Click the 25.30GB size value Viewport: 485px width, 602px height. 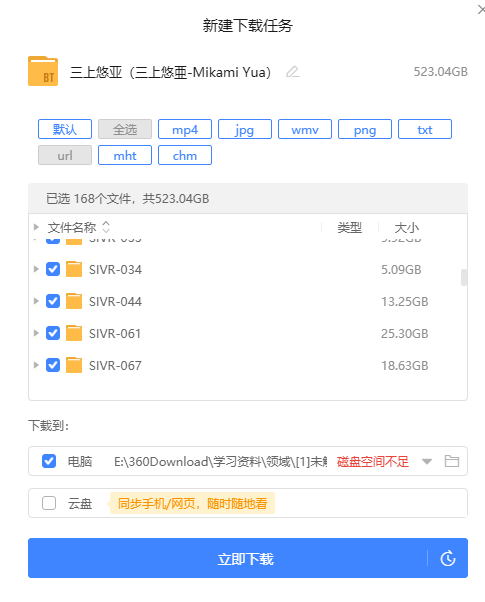pyautogui.click(x=404, y=334)
